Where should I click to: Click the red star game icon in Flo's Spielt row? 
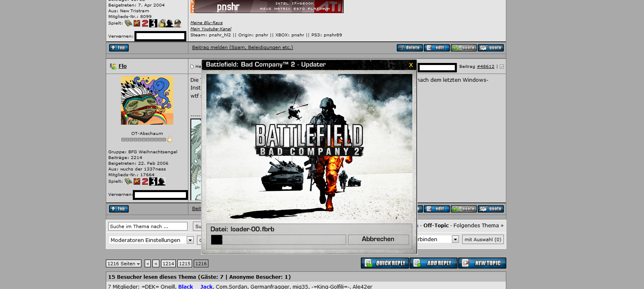(137, 181)
